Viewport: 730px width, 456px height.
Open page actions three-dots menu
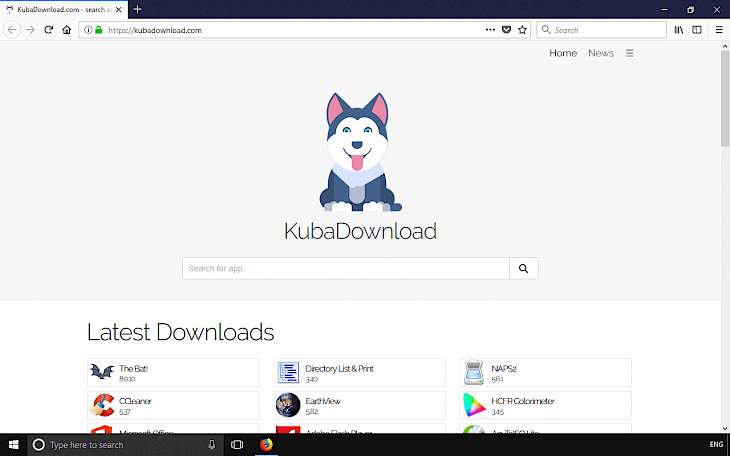pyautogui.click(x=490, y=30)
